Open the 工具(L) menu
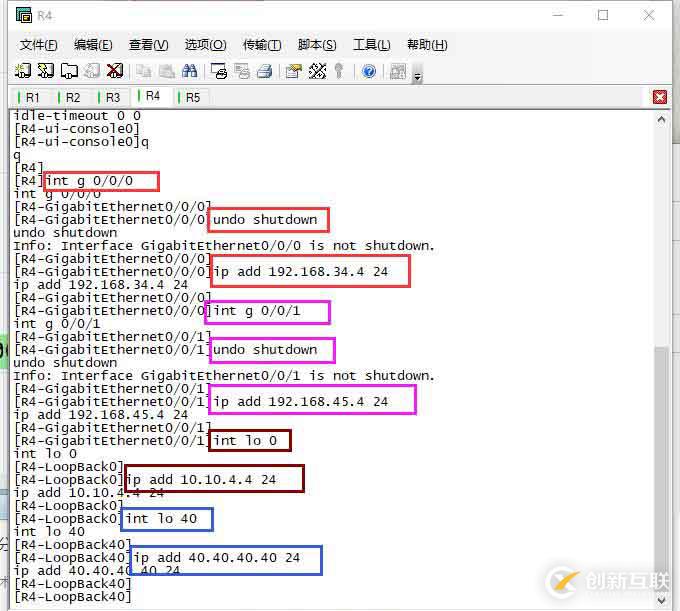This screenshot has width=680, height=611. [372, 45]
